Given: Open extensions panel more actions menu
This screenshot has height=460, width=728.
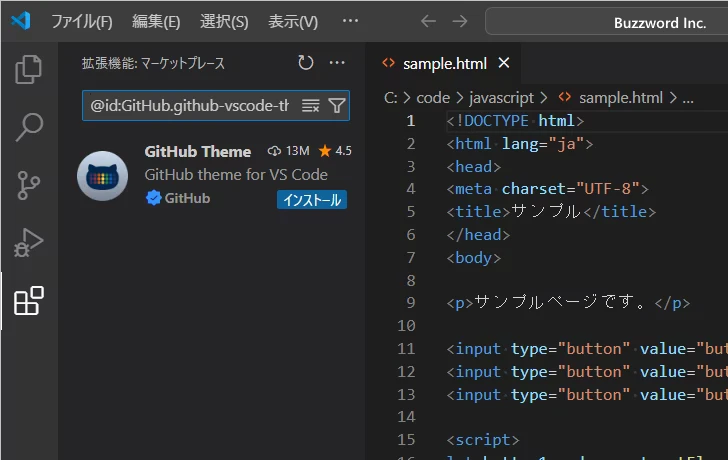Looking at the screenshot, I should point(337,63).
